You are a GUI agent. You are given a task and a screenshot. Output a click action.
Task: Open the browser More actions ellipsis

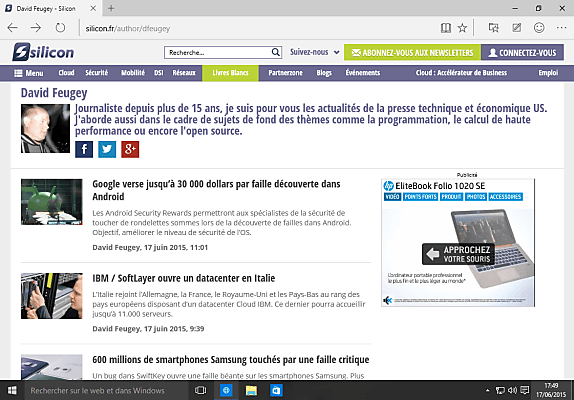tap(561, 28)
